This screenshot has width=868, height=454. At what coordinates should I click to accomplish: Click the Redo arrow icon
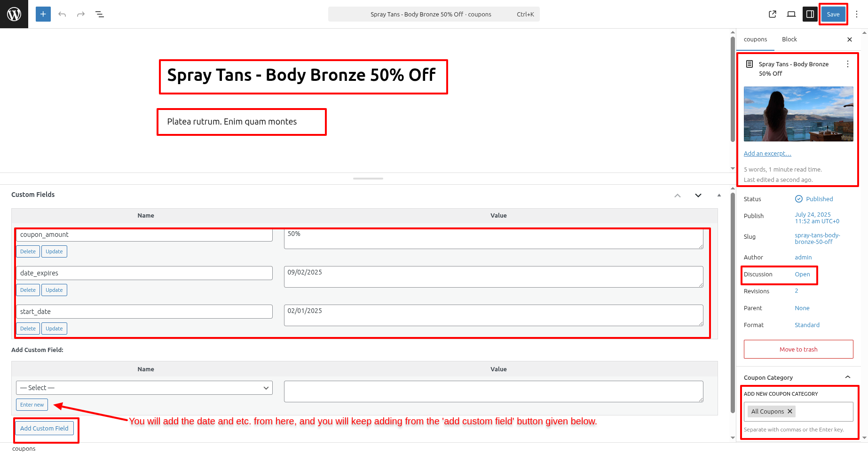81,14
